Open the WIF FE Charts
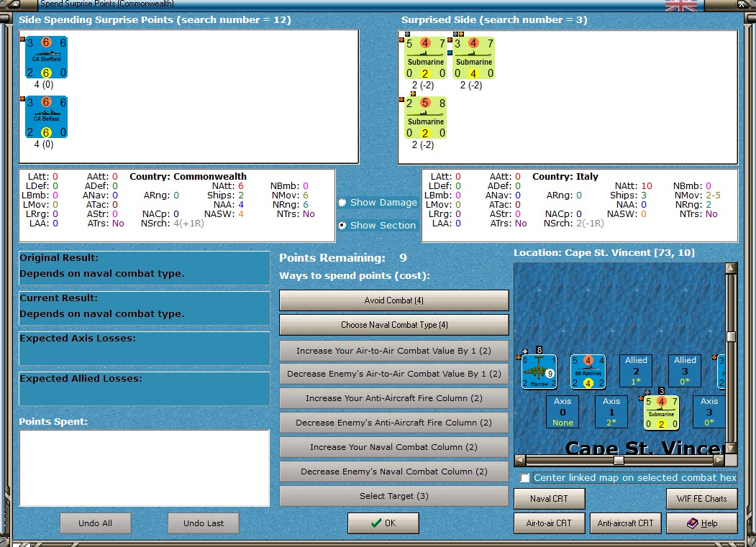 pos(701,499)
